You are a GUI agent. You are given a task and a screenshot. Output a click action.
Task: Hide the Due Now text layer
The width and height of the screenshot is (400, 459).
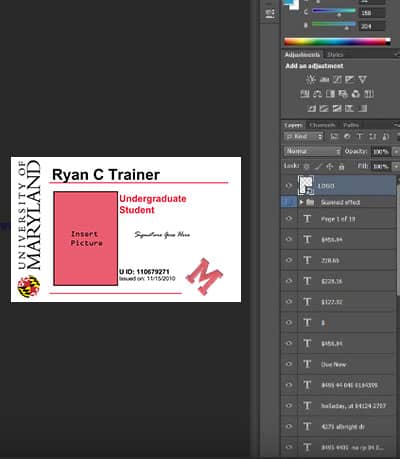click(x=289, y=364)
